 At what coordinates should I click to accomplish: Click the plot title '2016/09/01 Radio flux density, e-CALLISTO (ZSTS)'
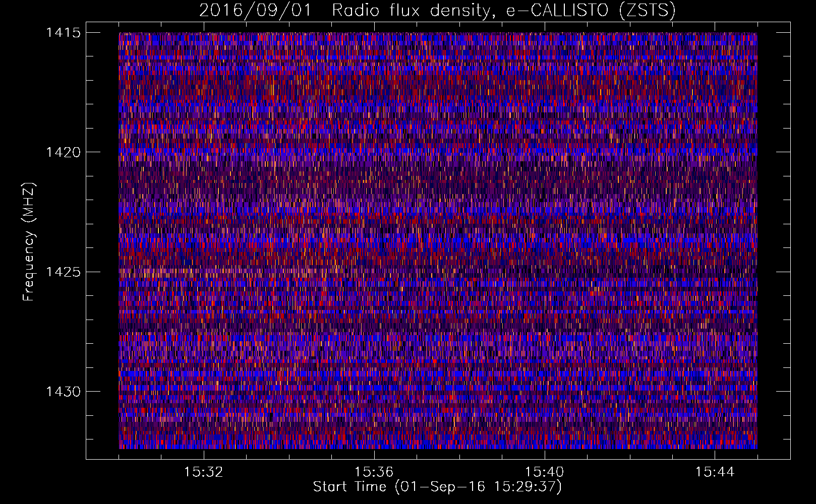[x=437, y=10]
